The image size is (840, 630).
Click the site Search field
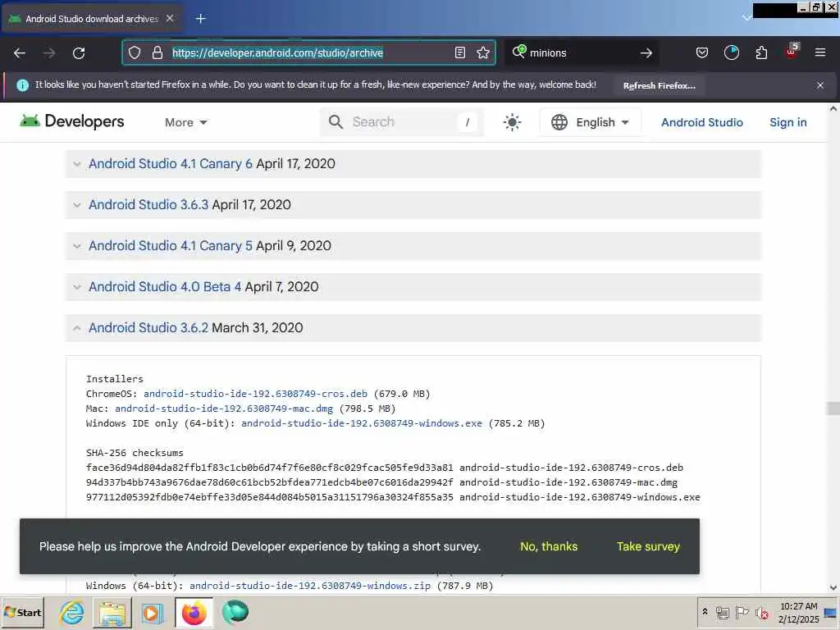point(402,122)
